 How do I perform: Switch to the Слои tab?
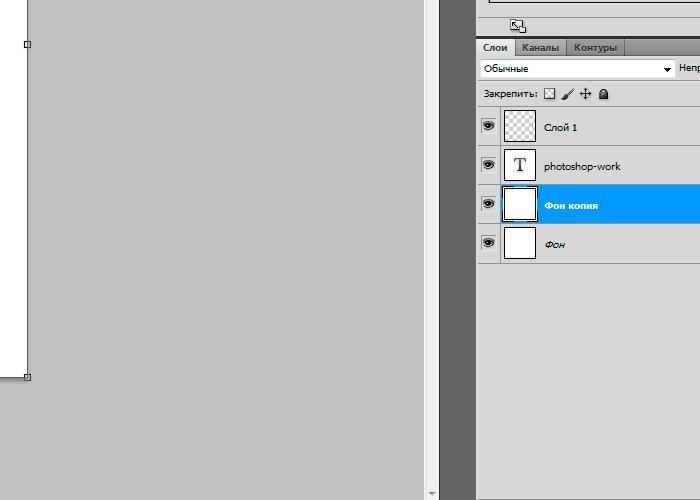(x=496, y=47)
